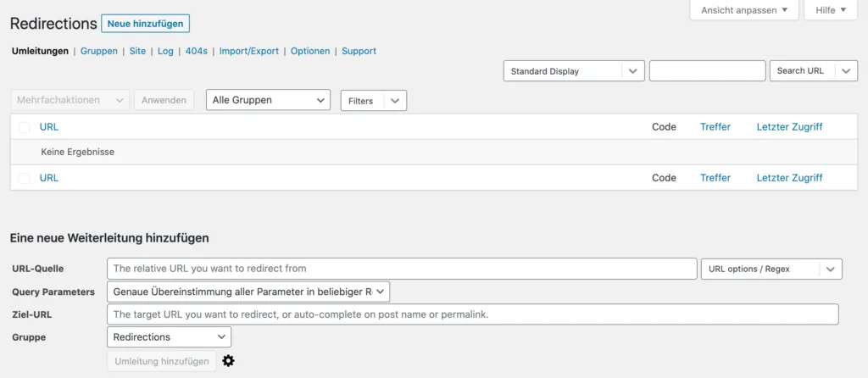The height and width of the screenshot is (378, 868).
Task: Open the Gruppe Redirections dropdown
Action: (169, 337)
